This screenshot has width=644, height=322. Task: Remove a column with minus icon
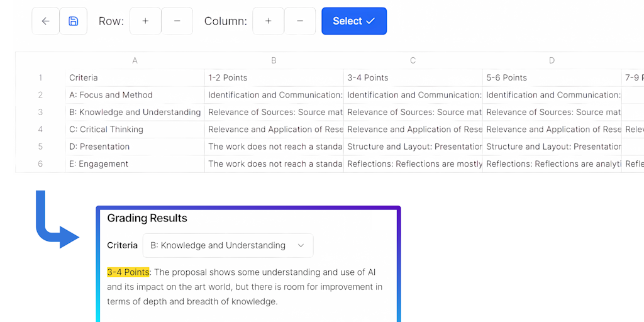[x=300, y=21]
